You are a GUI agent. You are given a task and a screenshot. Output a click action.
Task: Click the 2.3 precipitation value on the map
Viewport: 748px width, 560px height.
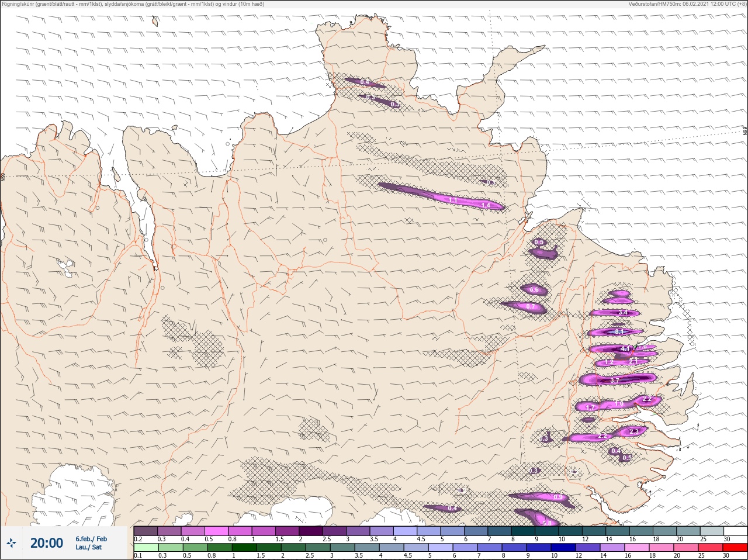(x=633, y=431)
